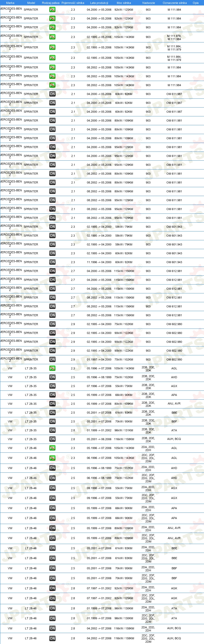Click diesel ON icon in Sprinter 01.1997 -> 04.2000 row
Image resolution: width=204 pixels, height=644 pixels.
point(52,359)
